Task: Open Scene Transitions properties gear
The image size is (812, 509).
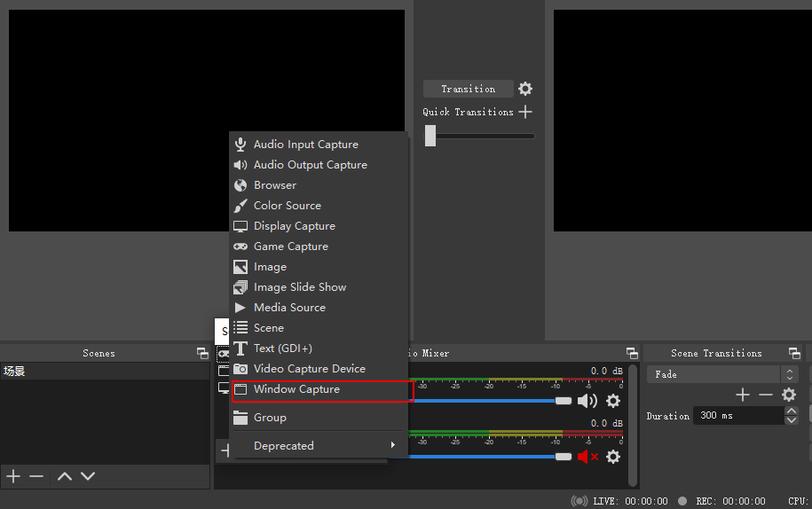Action: click(789, 395)
